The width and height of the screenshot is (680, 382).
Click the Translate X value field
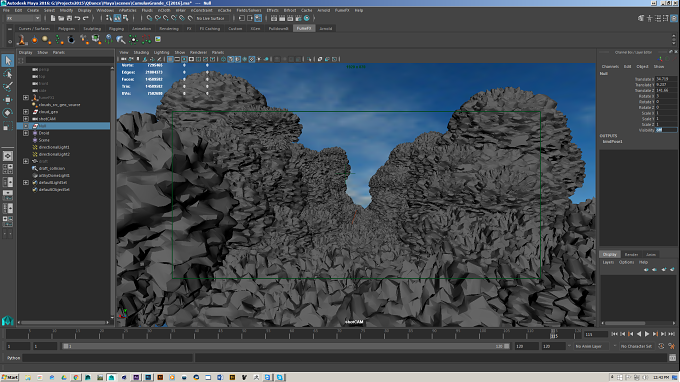point(666,79)
